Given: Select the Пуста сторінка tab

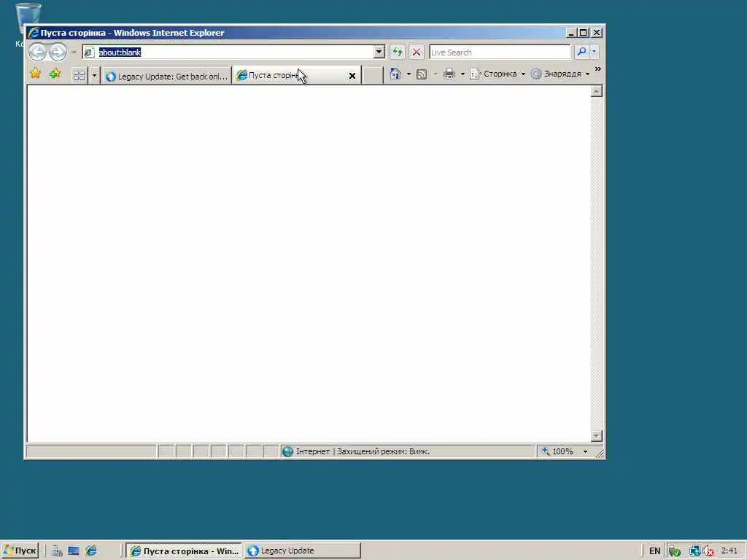Looking at the screenshot, I should (x=290, y=75).
